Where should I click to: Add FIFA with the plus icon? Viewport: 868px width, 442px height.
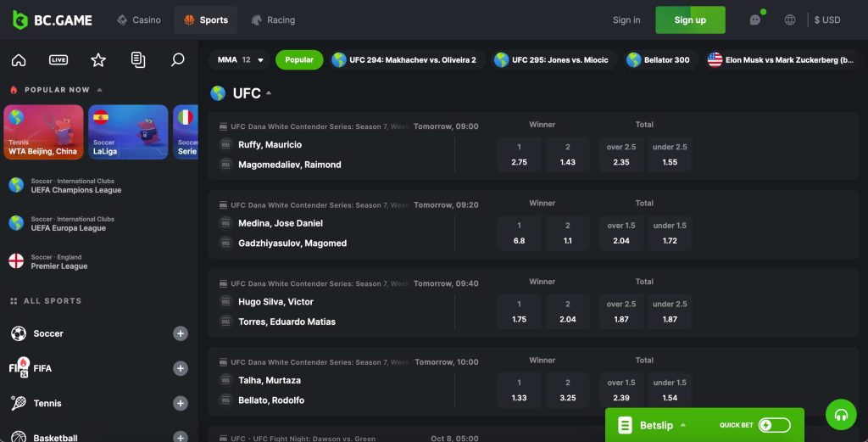tap(180, 368)
